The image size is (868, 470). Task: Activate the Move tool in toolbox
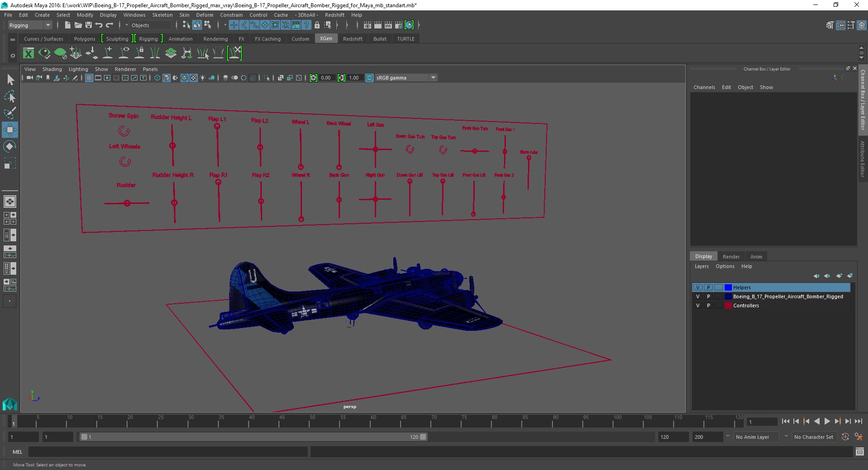10,130
